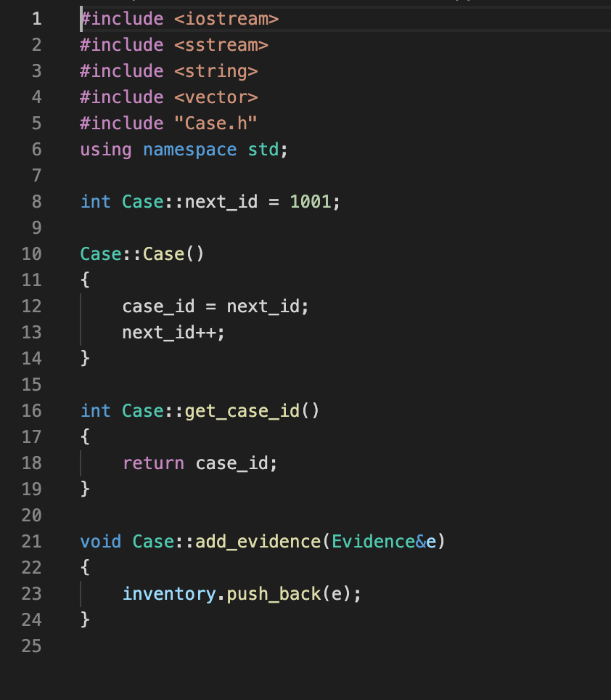This screenshot has width=611, height=700.
Task: Click the return keyword
Action: pos(153,463)
